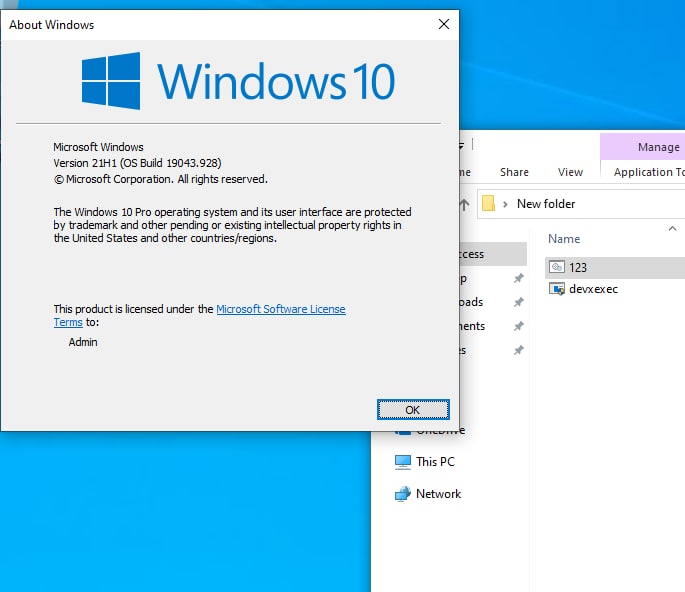This screenshot has width=685, height=592.
Task: Select the devxexec file
Action: click(x=593, y=289)
